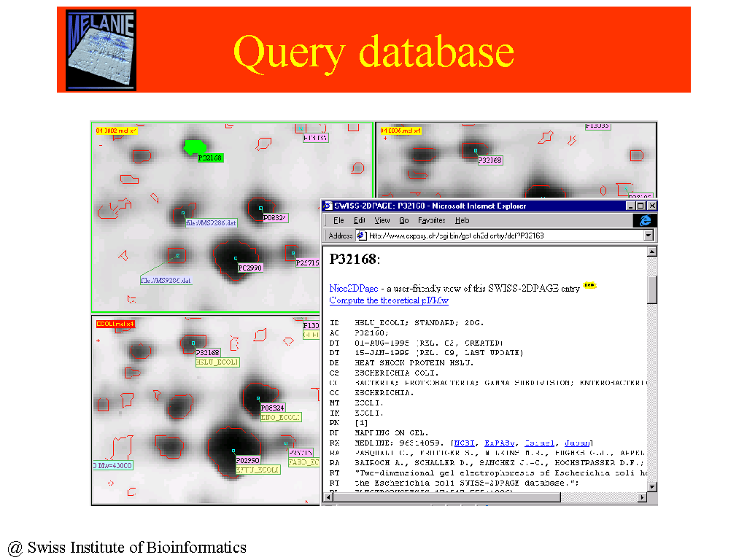
Task: Open the Favorites menu
Action: (x=431, y=220)
